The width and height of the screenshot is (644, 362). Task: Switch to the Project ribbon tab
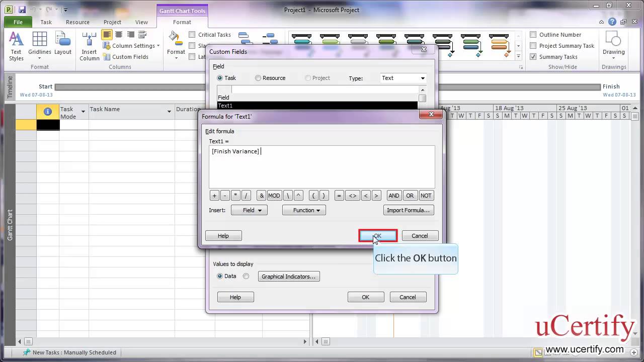(x=112, y=22)
